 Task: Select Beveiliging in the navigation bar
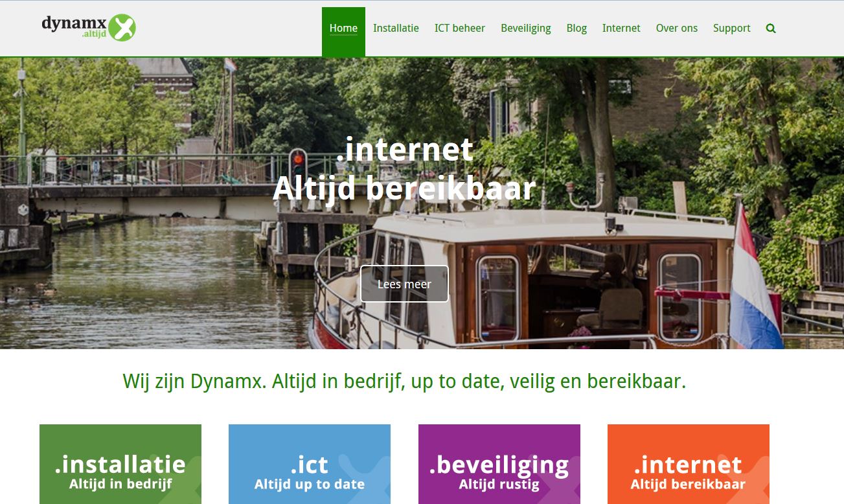(526, 29)
